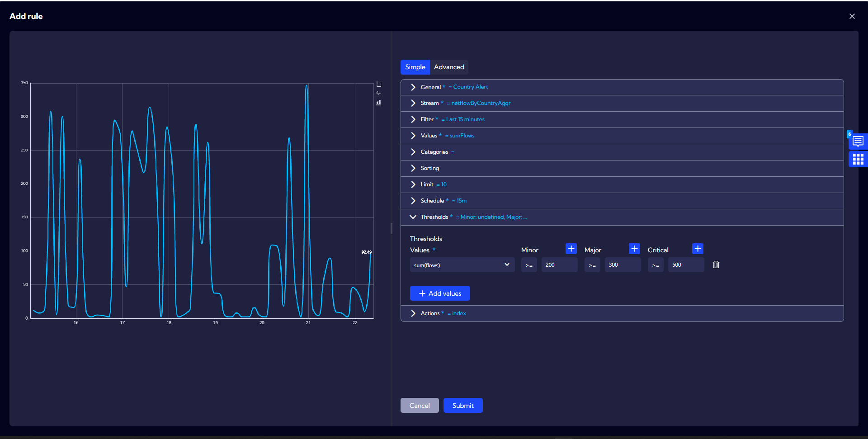Image resolution: width=868 pixels, height=439 pixels.
Task: Switch to the Advanced tab
Action: 448,67
